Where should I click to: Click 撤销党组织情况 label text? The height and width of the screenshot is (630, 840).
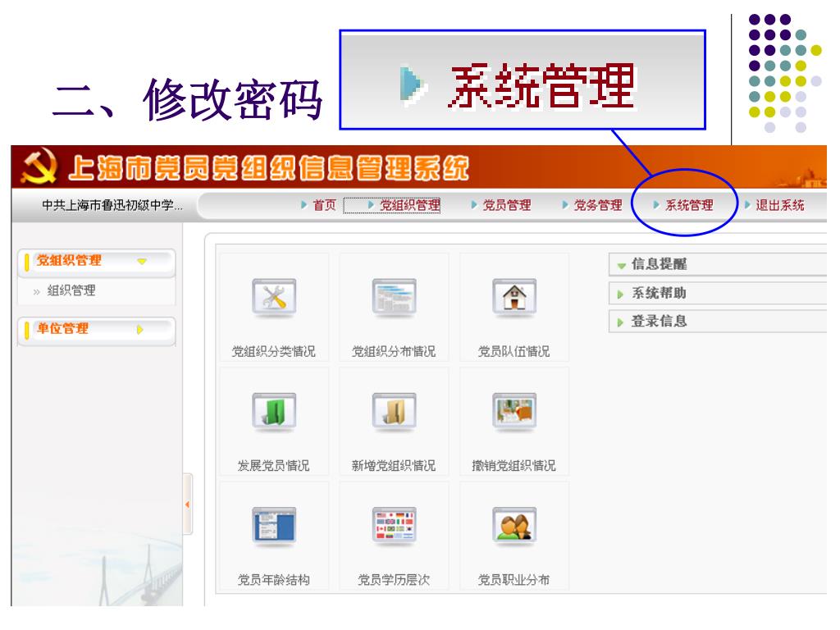coord(514,466)
